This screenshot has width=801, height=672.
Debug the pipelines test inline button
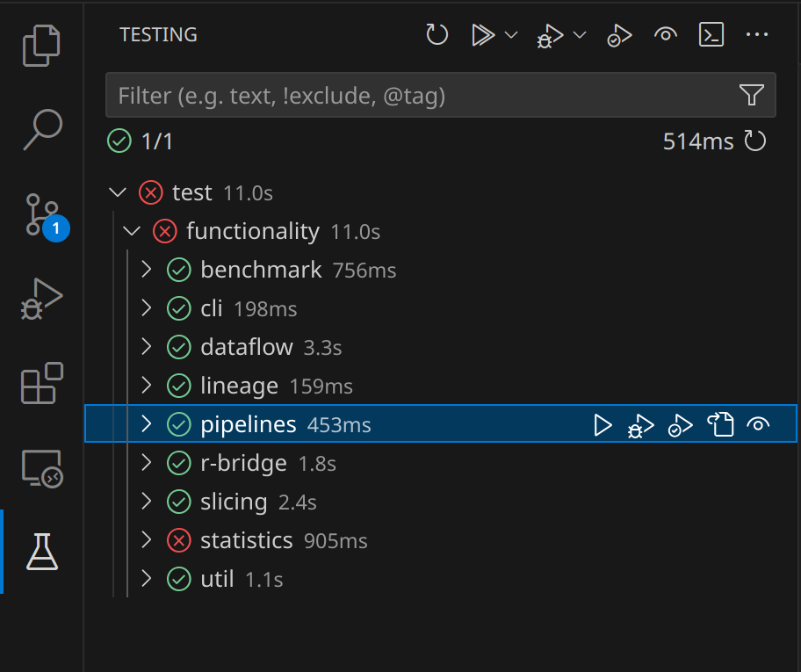click(x=641, y=425)
